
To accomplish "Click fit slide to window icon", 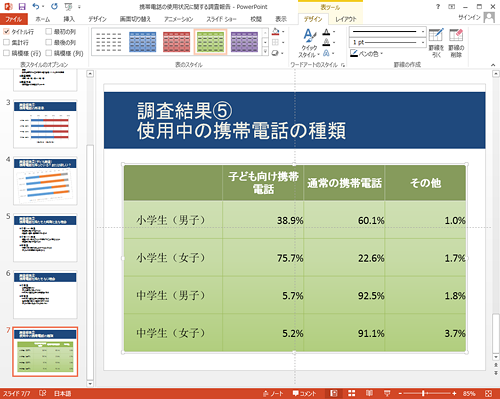I will (x=488, y=394).
